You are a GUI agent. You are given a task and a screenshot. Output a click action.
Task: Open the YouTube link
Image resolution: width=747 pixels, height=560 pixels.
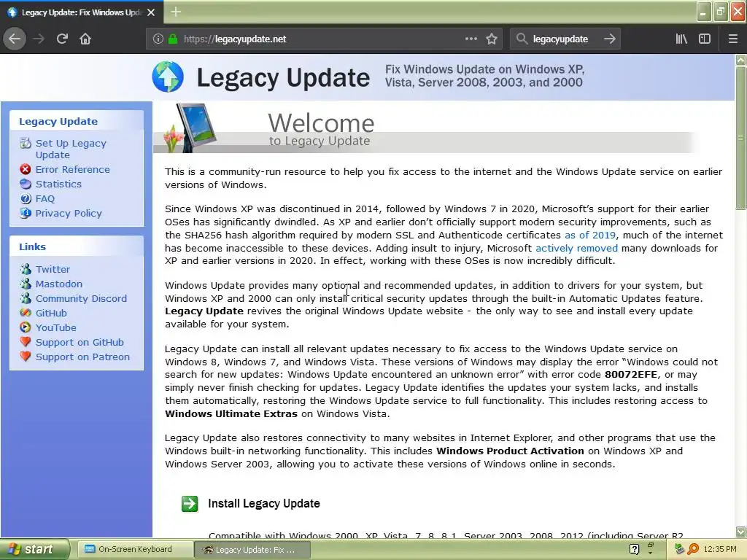[x=56, y=327]
